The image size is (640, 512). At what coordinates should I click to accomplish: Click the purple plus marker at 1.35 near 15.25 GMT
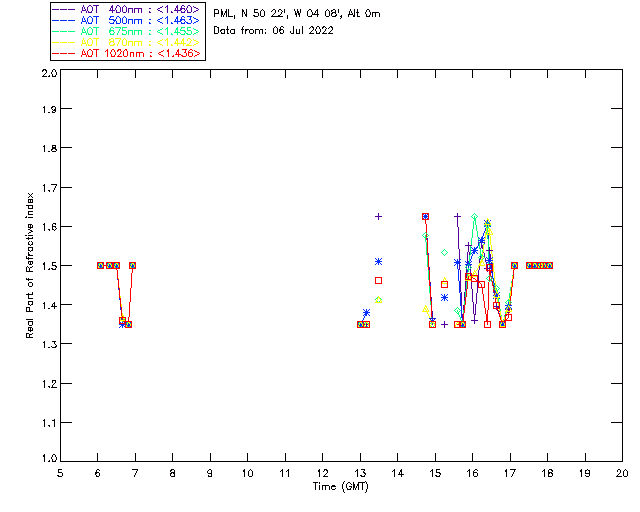tap(444, 325)
